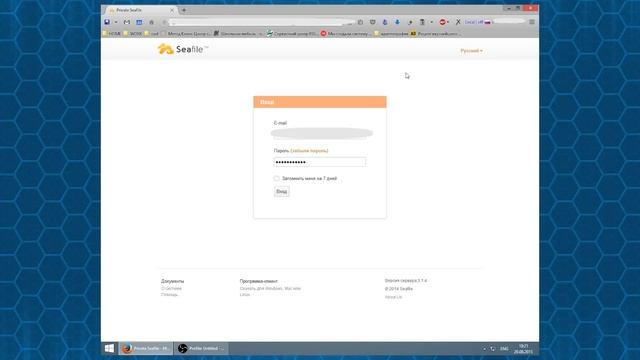Open the WORK bookmarks folder
This screenshot has width=640, height=360.
[x=133, y=33]
